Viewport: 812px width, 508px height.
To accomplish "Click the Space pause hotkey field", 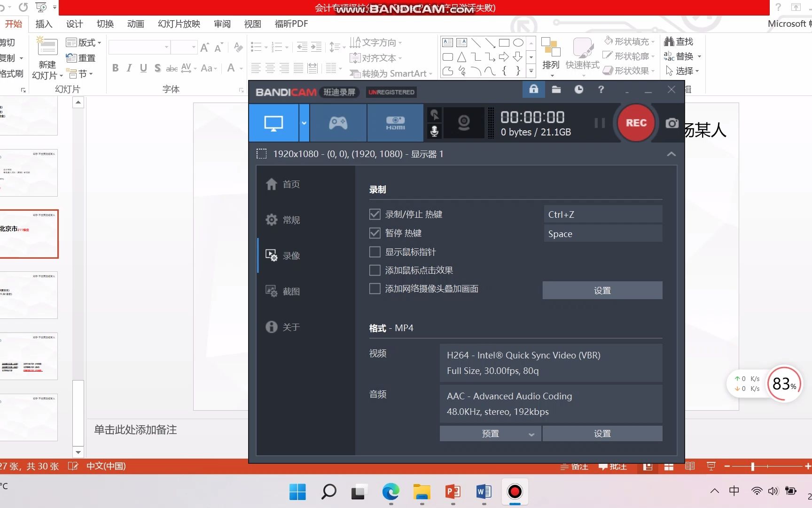I will pyautogui.click(x=603, y=233).
